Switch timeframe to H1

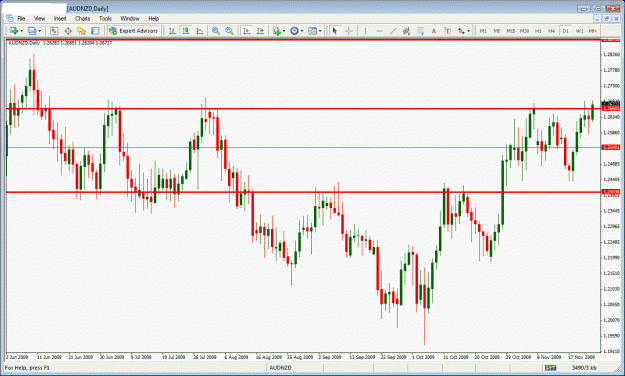tap(538, 31)
